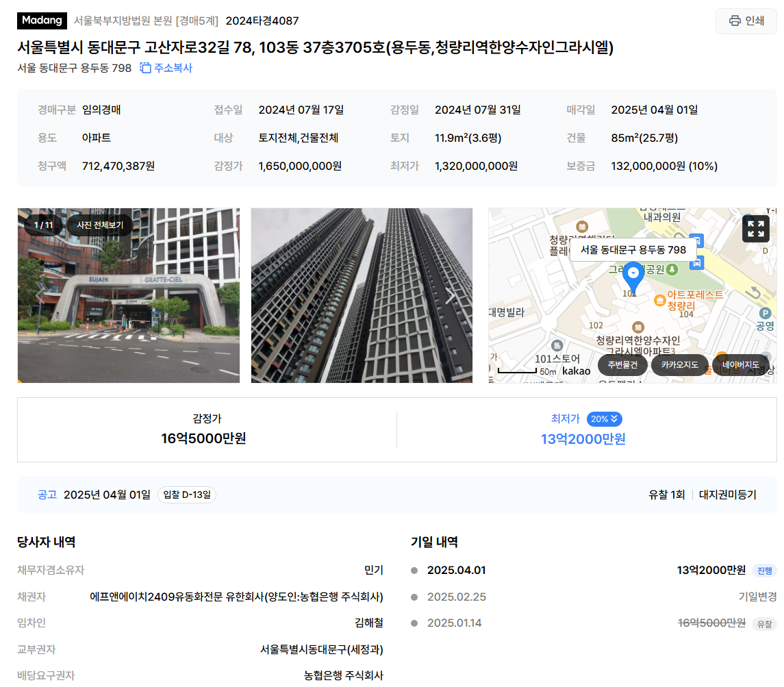Expand the 20% discount dropdown badge
The image size is (784, 687).
pos(605,419)
